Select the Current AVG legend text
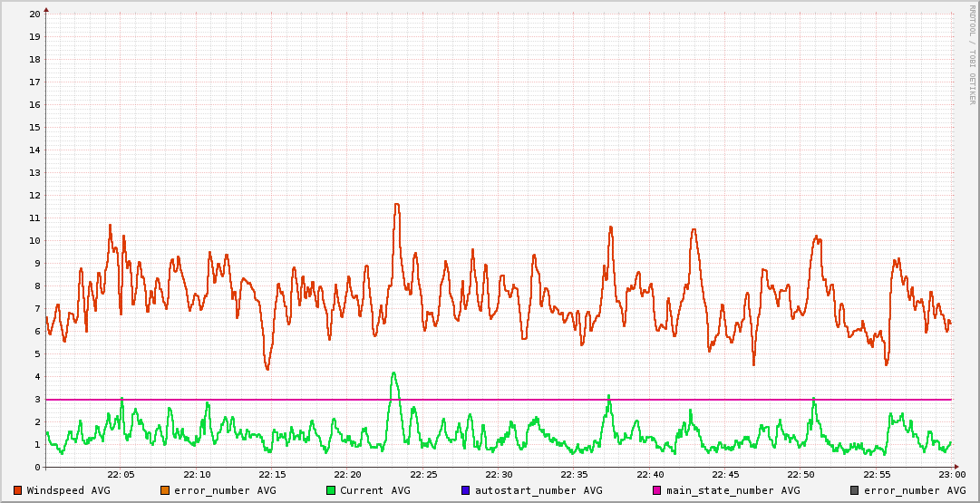The width and height of the screenshot is (980, 503). point(374,490)
